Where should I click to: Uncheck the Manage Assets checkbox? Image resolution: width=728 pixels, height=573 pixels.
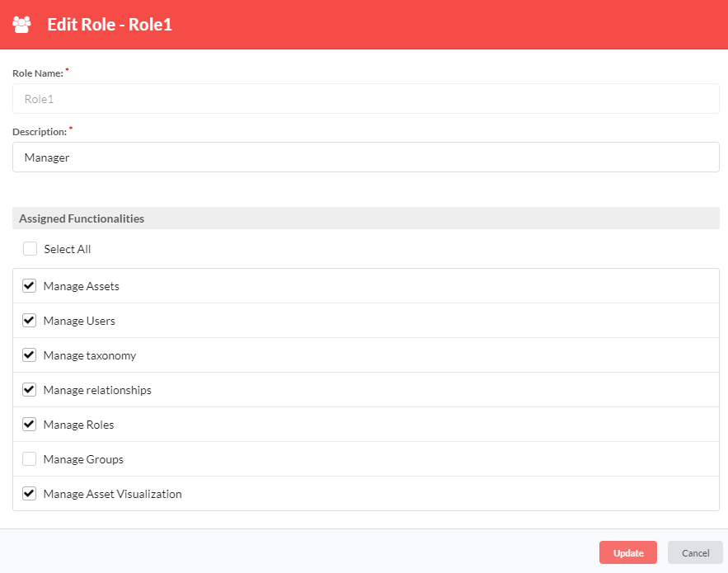coord(29,285)
